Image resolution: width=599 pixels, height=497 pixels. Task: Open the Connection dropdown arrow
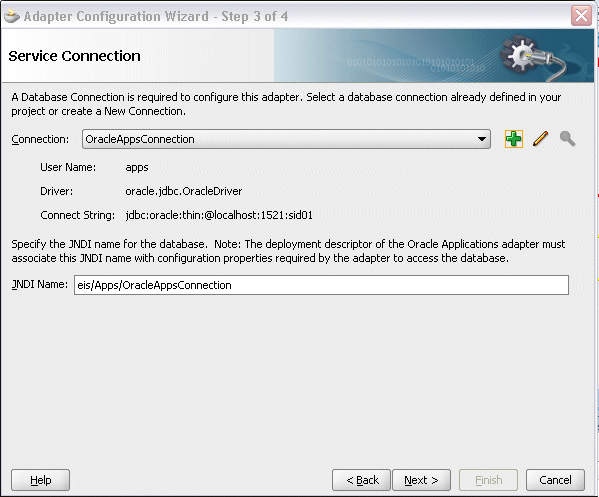[x=482, y=139]
